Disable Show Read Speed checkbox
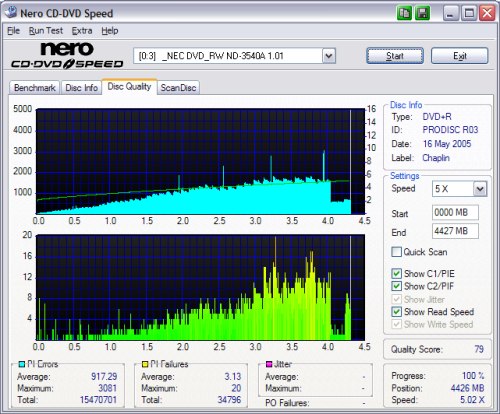The width and height of the screenshot is (500, 414). coord(396,312)
